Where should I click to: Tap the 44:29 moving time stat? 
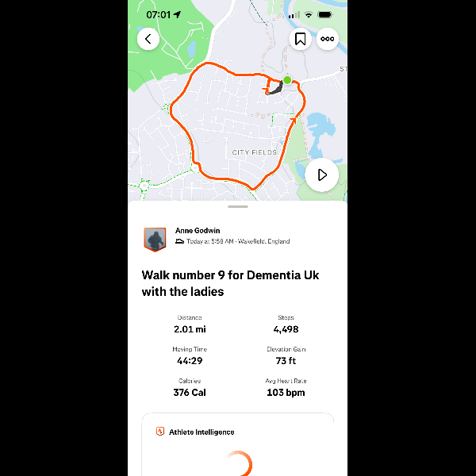(188, 360)
